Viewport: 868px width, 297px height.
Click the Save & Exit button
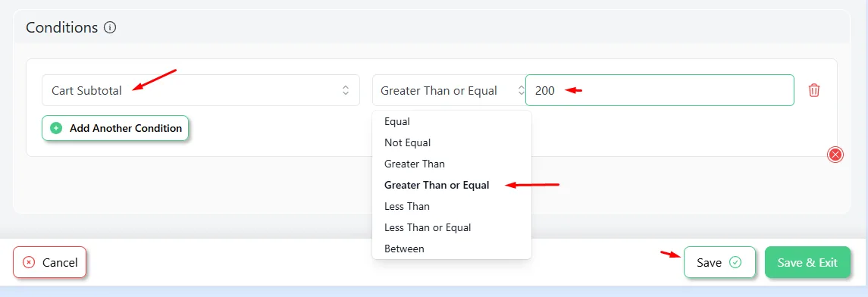pyautogui.click(x=807, y=262)
